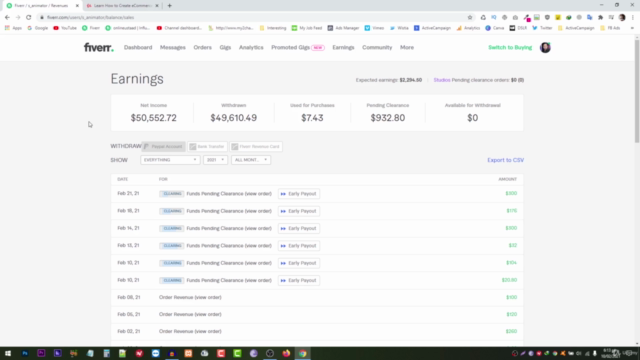Screen dimensions: 640x360
Task: Click the Net Income $50,552.72 value
Action: [x=153, y=118]
